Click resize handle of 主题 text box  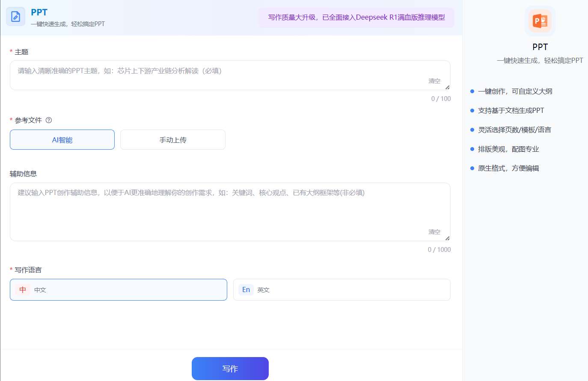click(447, 87)
